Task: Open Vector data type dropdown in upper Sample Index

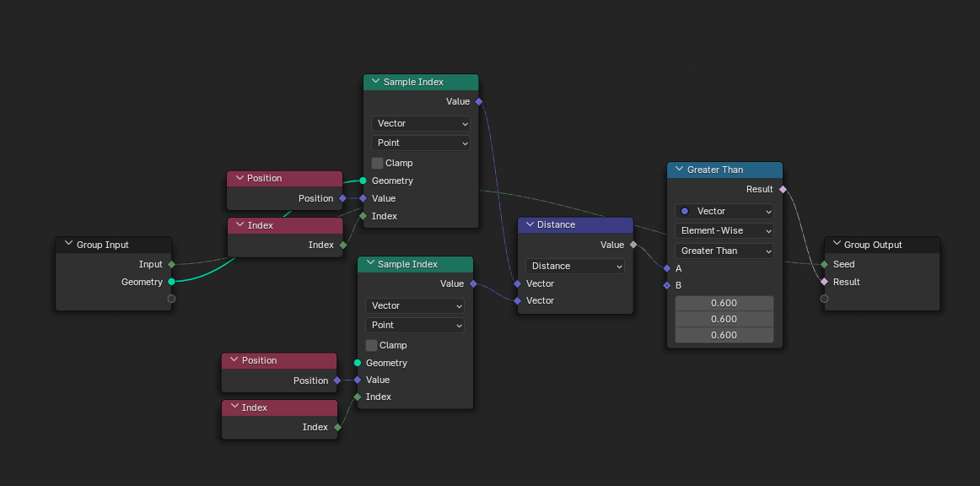Action: 421,123
